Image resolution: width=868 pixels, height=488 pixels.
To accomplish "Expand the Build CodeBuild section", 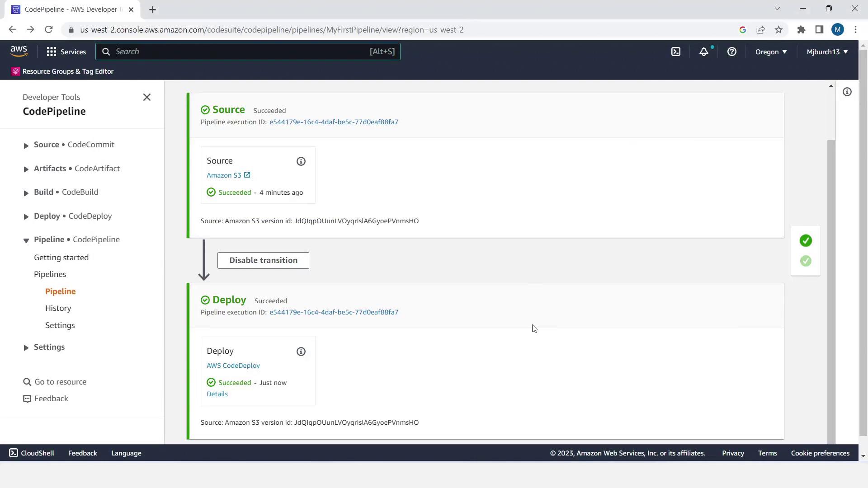I will click(x=26, y=193).
